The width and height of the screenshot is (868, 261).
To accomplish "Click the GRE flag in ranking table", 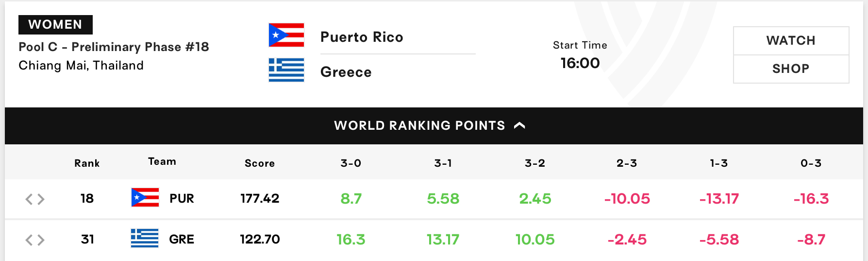I will [x=145, y=238].
